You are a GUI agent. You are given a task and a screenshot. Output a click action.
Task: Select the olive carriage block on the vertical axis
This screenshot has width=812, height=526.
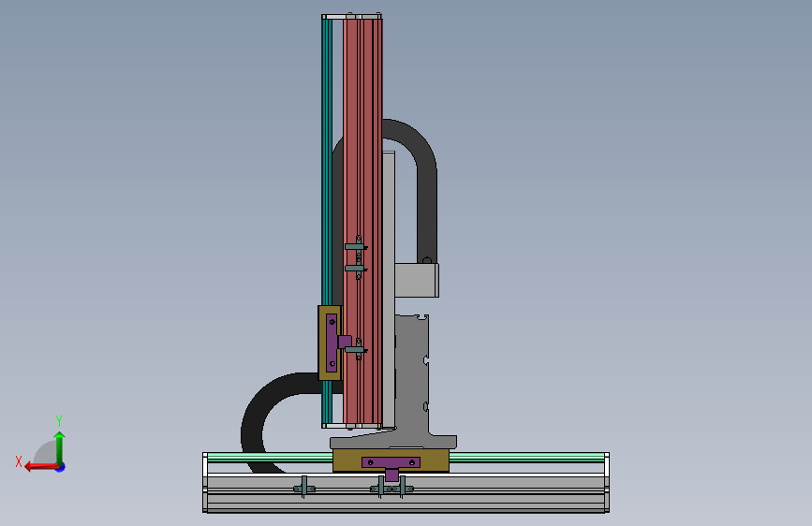point(323,343)
